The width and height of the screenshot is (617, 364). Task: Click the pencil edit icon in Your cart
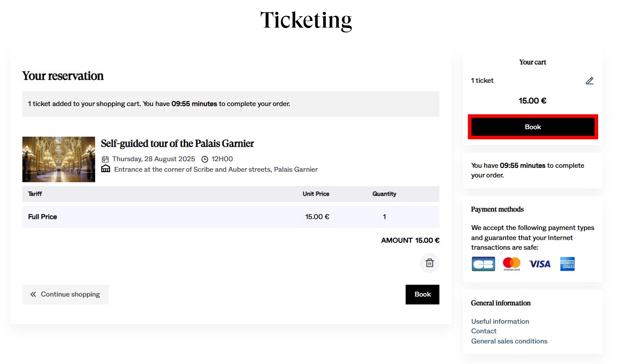[x=589, y=81]
